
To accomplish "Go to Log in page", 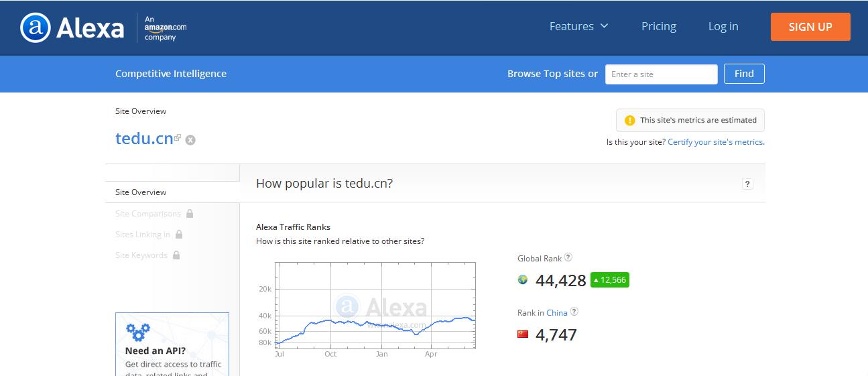I will coord(723,26).
